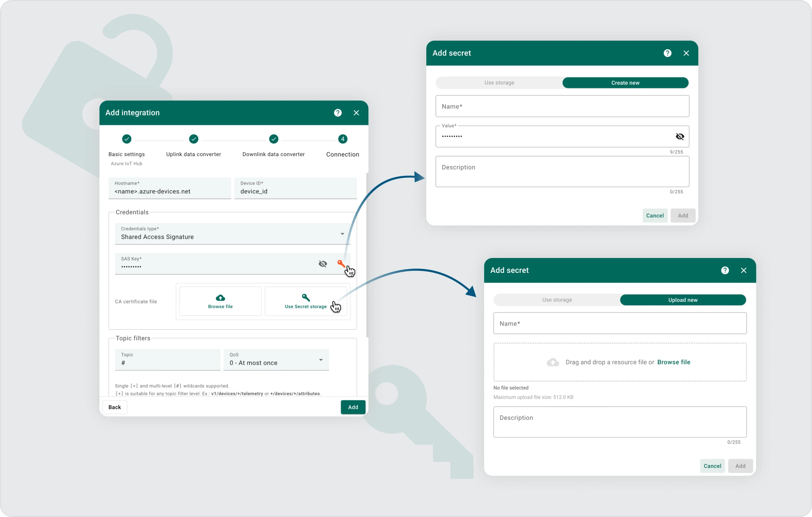Go to completed Basic settings step
This screenshot has height=517, width=812.
click(x=127, y=139)
